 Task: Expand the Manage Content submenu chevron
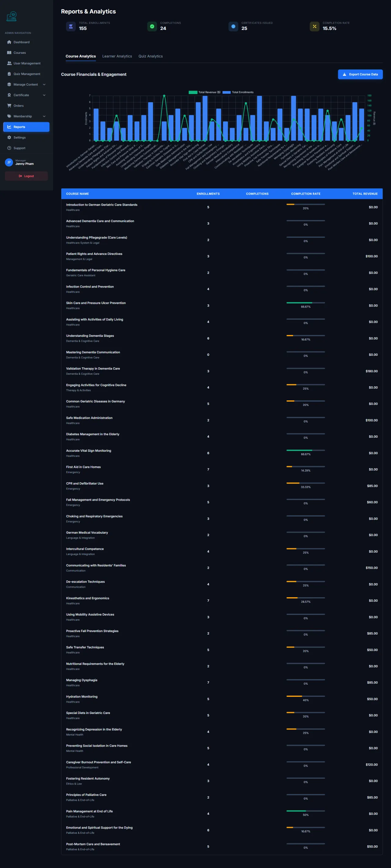click(x=44, y=85)
